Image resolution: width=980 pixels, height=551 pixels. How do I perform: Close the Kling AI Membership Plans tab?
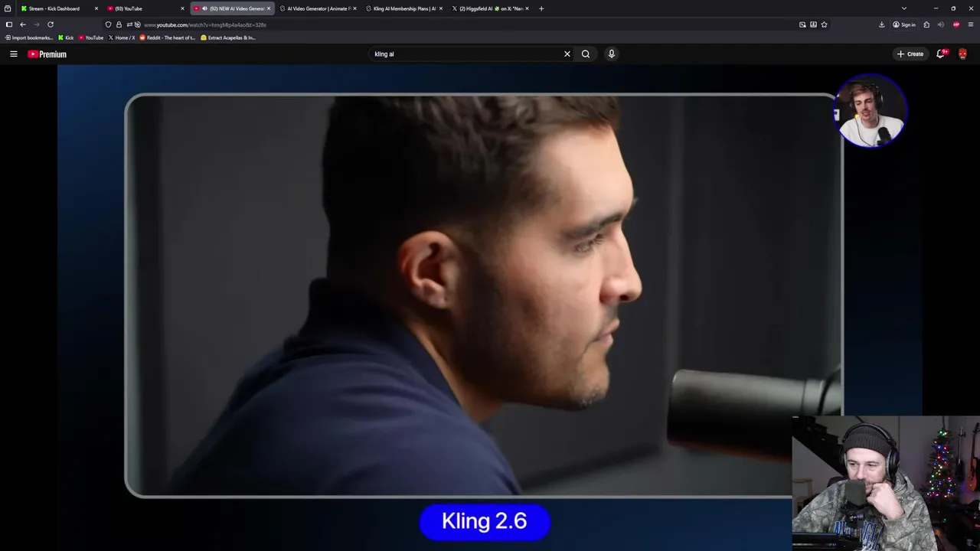pyautogui.click(x=441, y=8)
